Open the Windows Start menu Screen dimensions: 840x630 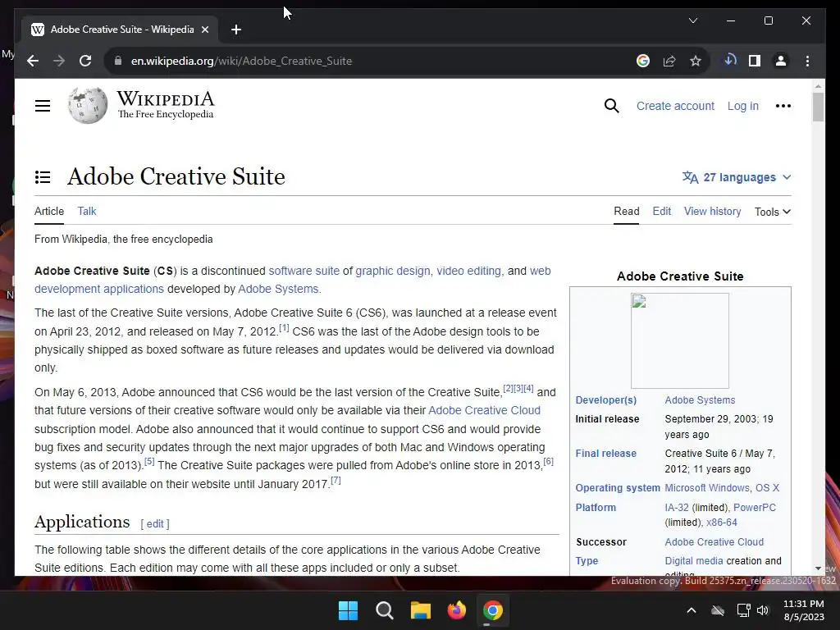[348, 610]
